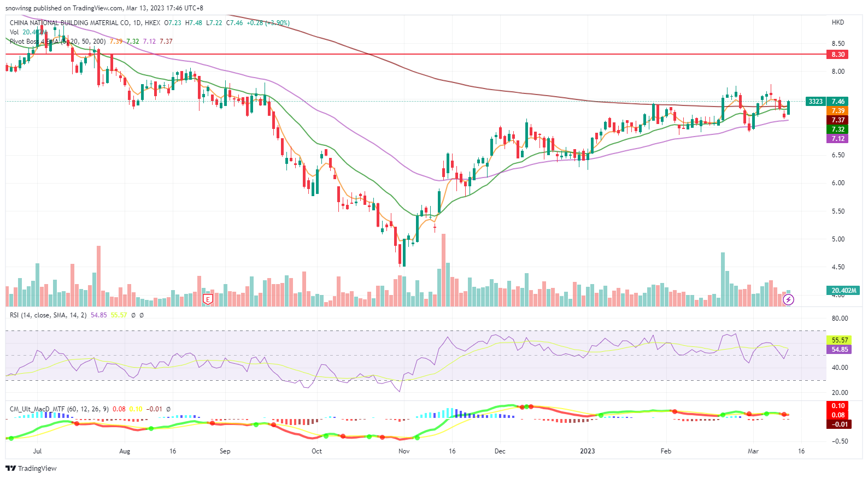Click the -0.01 MACD histogram label
This screenshot has width=868, height=478.
(x=838, y=424)
